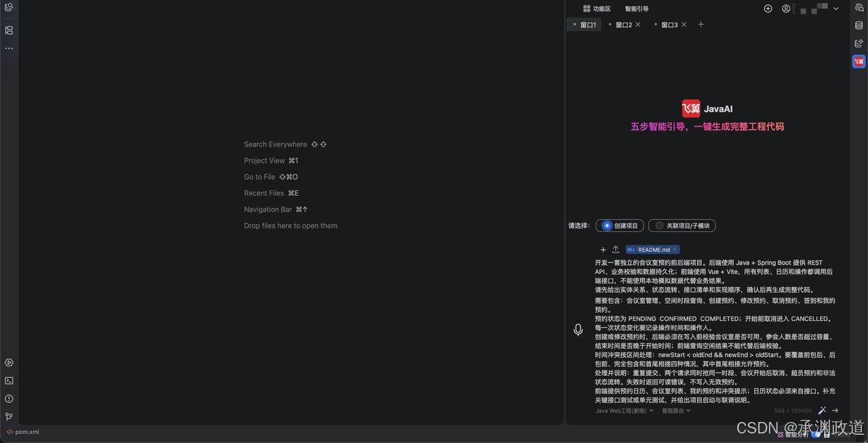This screenshot has width=868, height=443.
Task: Click the plus icon above prompt
Action: pos(604,250)
